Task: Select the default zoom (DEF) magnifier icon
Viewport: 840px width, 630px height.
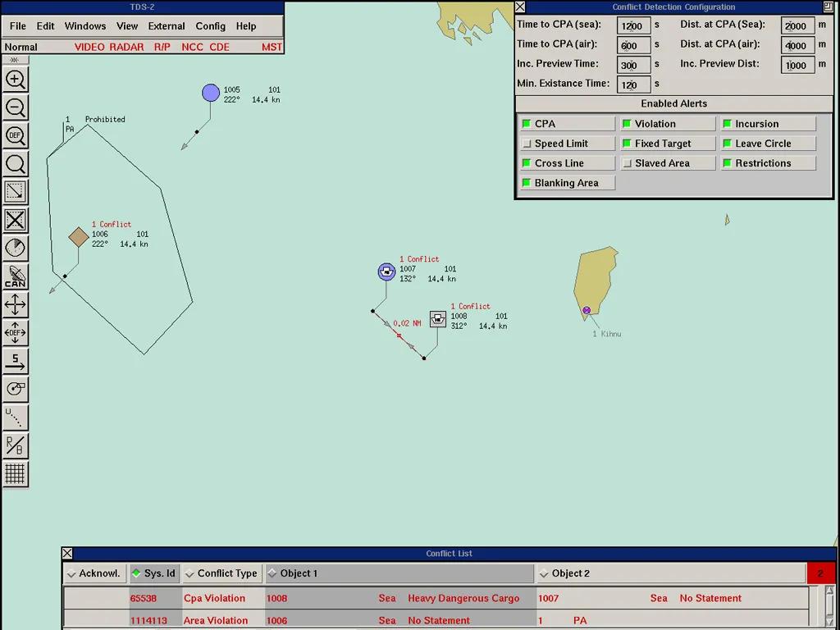Action: pyautogui.click(x=16, y=135)
